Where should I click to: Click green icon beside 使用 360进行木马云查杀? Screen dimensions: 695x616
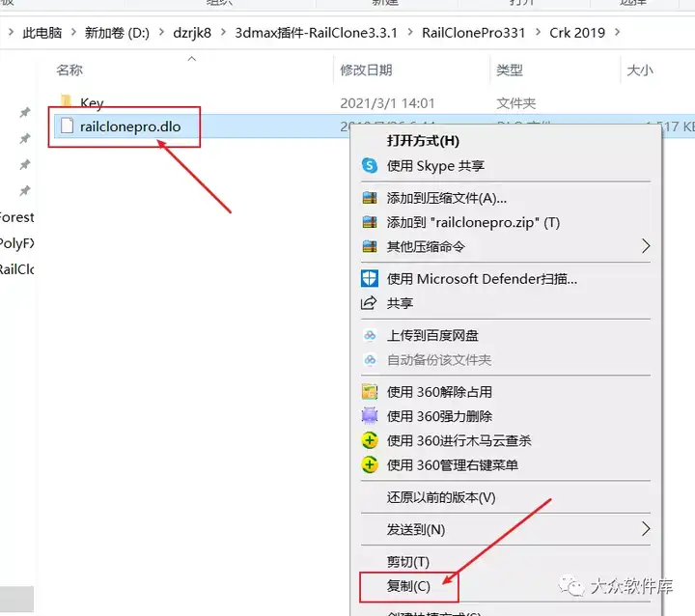pyautogui.click(x=370, y=440)
